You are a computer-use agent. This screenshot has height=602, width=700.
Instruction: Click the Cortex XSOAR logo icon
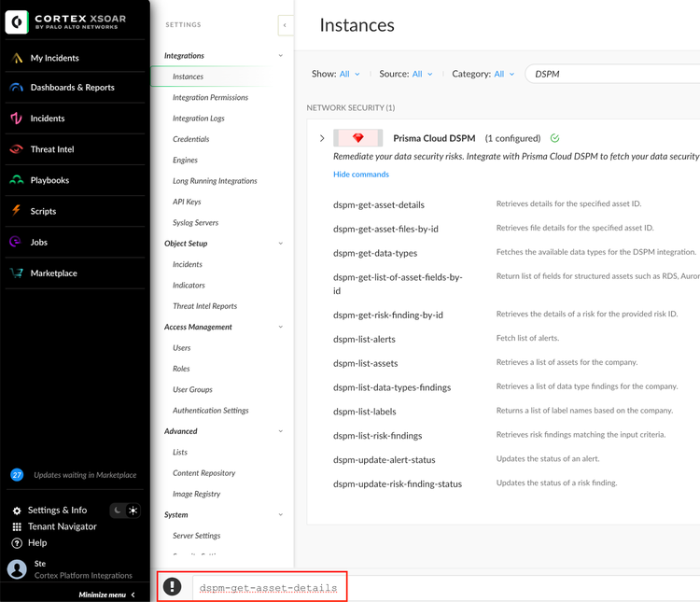point(17,21)
